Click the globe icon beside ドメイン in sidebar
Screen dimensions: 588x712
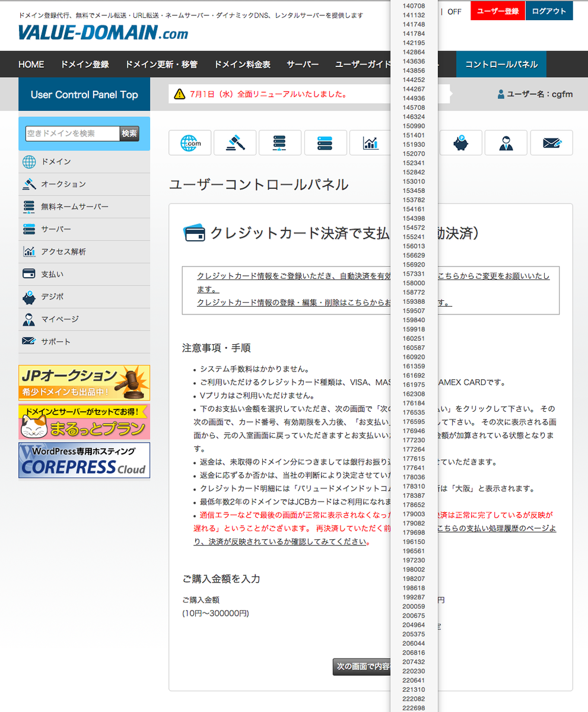click(28, 161)
